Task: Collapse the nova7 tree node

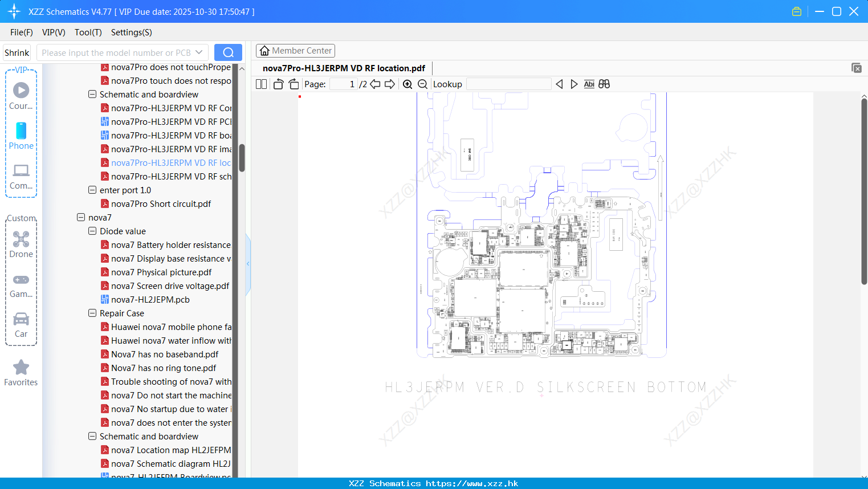Action: coord(81,218)
